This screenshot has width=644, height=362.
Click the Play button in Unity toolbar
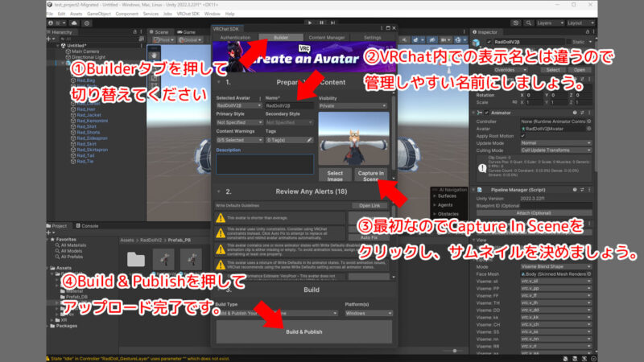[310, 23]
